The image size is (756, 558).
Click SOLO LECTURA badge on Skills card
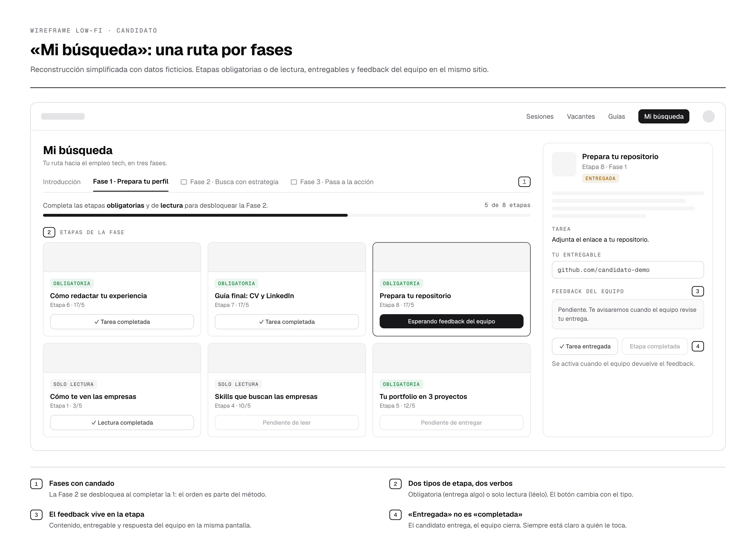tap(238, 384)
